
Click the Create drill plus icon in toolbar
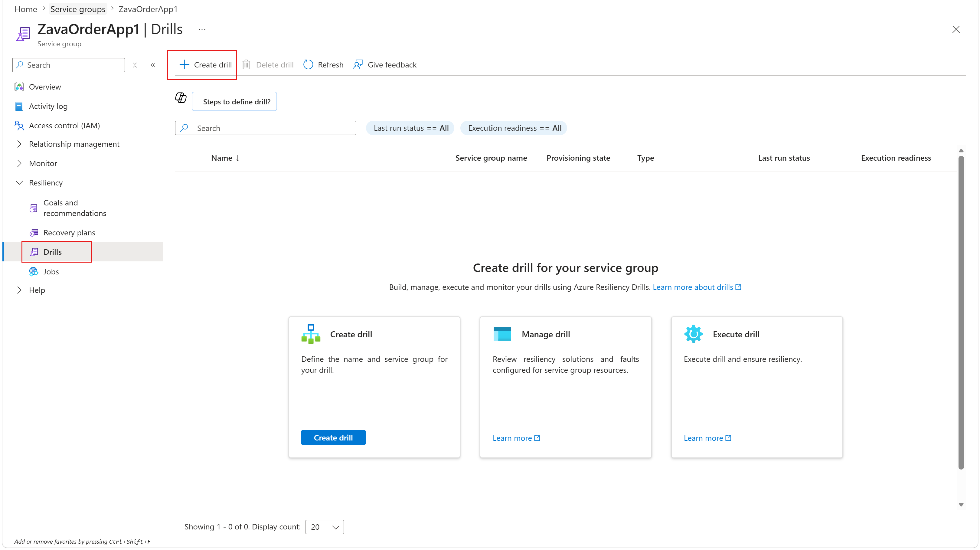tap(184, 64)
